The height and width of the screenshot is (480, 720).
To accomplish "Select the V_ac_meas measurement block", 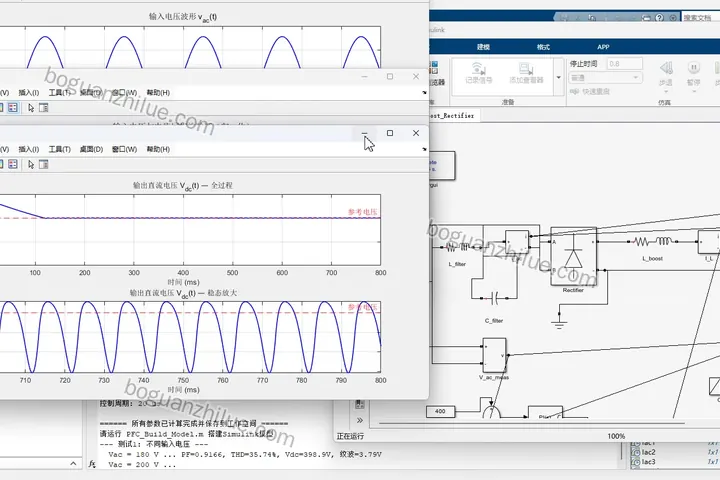I will (x=495, y=355).
